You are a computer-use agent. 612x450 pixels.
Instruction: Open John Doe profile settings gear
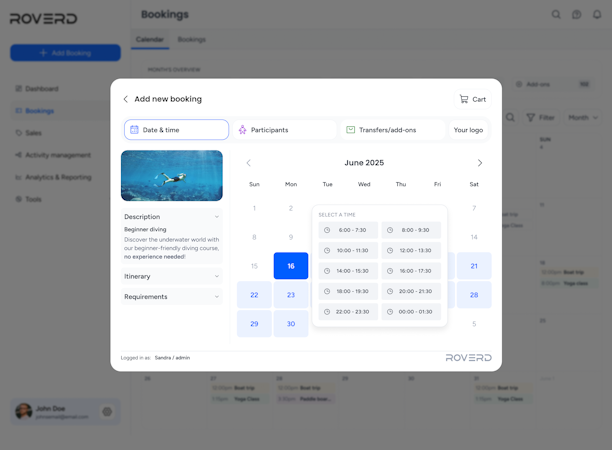pyautogui.click(x=107, y=411)
